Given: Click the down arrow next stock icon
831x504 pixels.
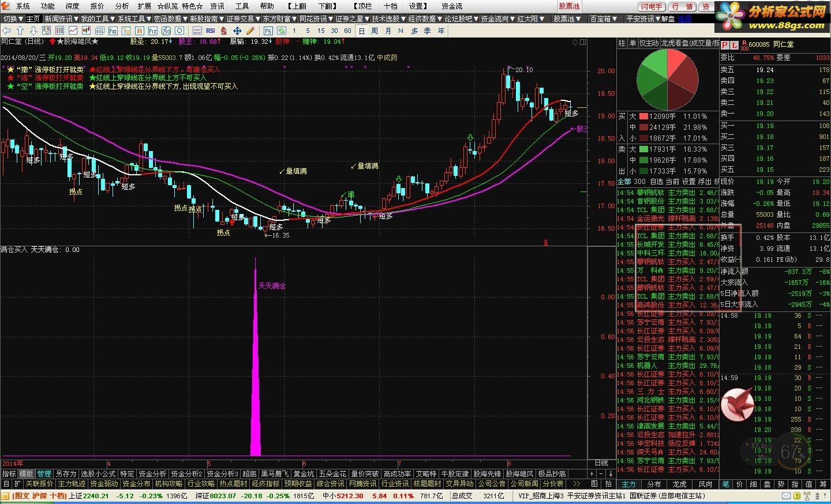Looking at the screenshot, I should tap(33, 31).
